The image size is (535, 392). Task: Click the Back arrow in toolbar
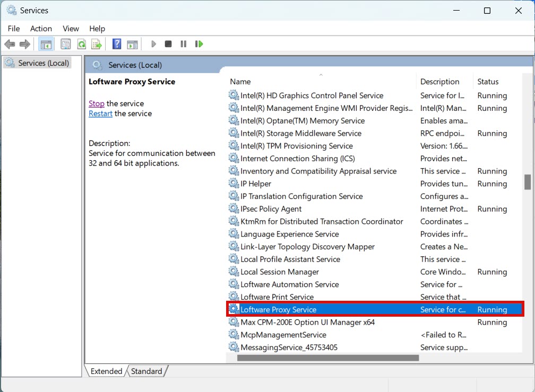10,44
